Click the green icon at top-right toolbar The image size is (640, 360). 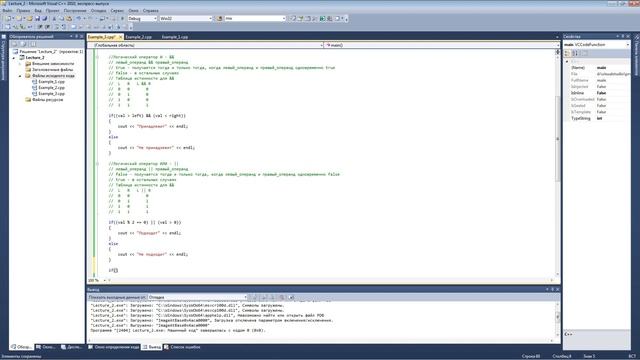[x=322, y=18]
